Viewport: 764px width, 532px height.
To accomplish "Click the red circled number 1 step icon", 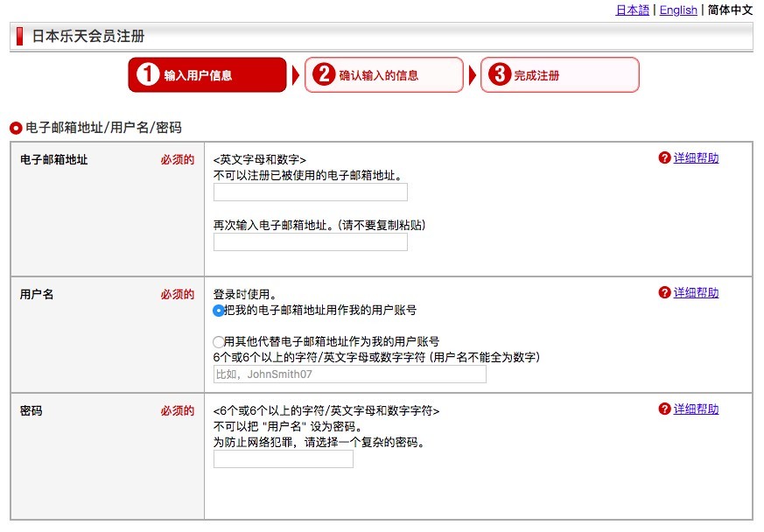I will [147, 75].
